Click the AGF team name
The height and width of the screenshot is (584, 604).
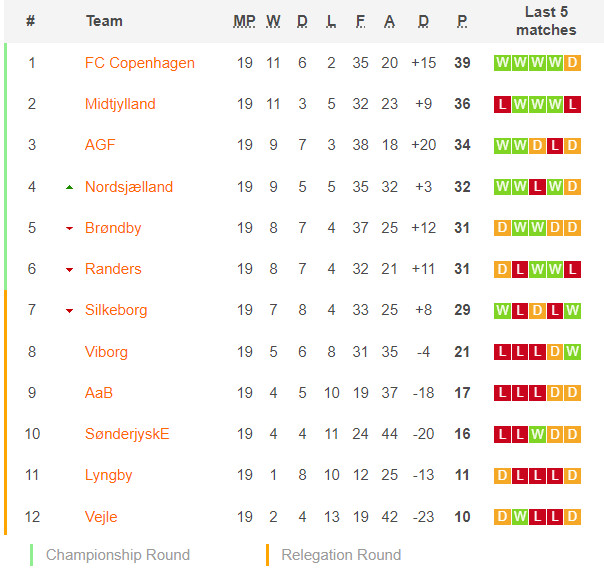100,145
